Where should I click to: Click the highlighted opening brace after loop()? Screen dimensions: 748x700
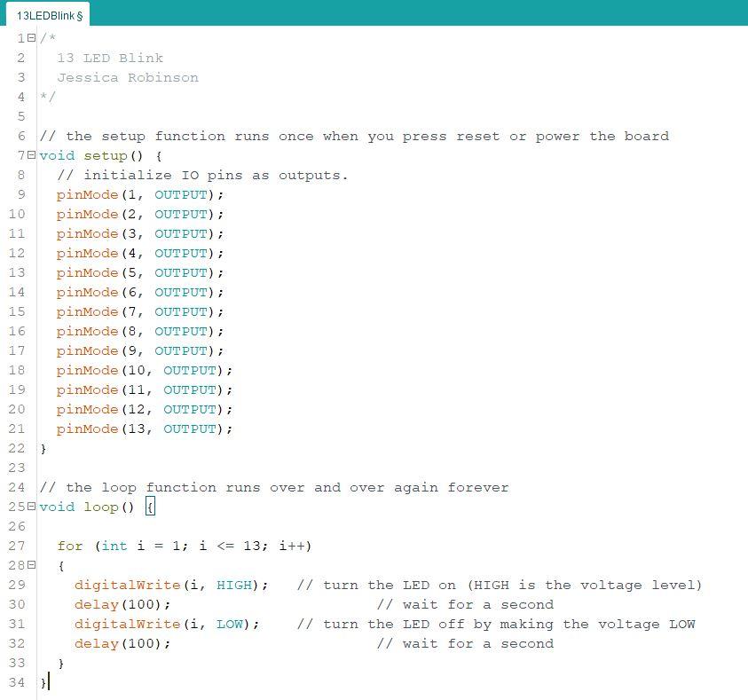[x=150, y=507]
